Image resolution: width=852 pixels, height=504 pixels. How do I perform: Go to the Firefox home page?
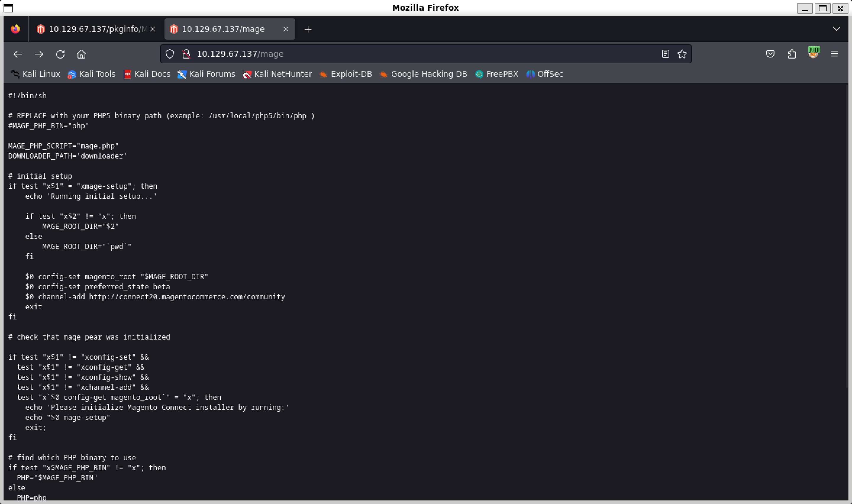81,54
